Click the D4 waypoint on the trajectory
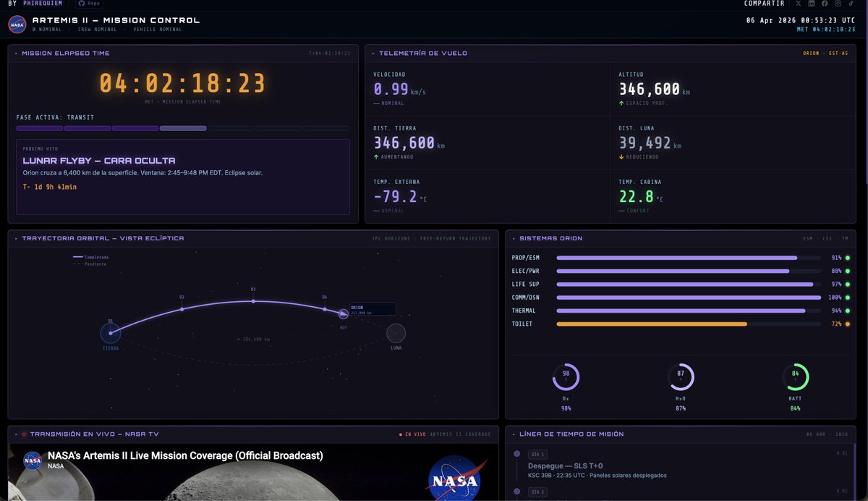The height and width of the screenshot is (501, 868). (325, 308)
